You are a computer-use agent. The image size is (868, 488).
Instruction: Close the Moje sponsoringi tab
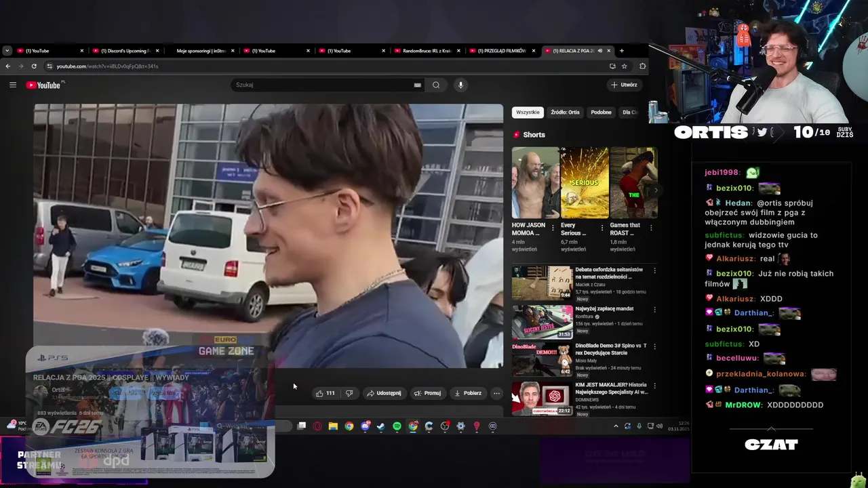[233, 51]
